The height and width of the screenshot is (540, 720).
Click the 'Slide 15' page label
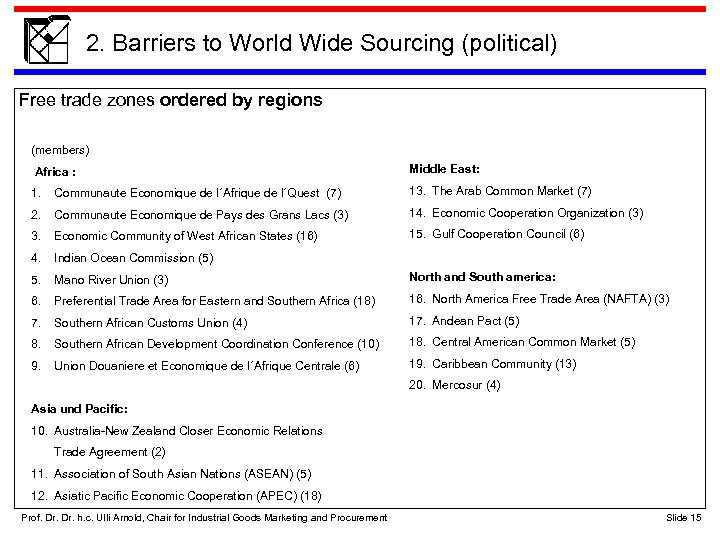click(x=684, y=518)
